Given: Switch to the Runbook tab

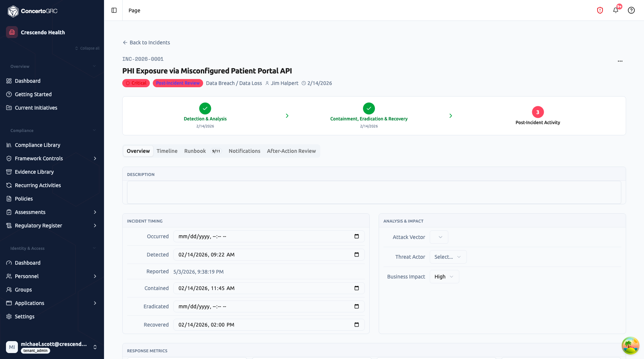Looking at the screenshot, I should tap(202, 151).
